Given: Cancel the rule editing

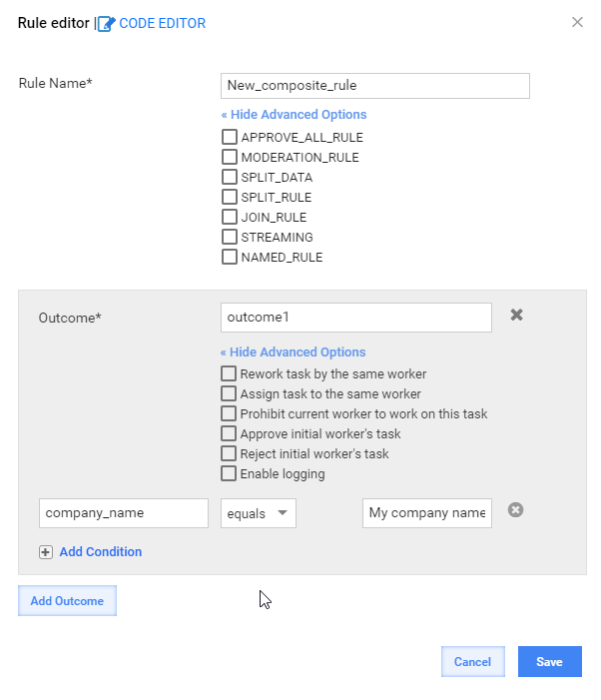Looking at the screenshot, I should point(473,662).
